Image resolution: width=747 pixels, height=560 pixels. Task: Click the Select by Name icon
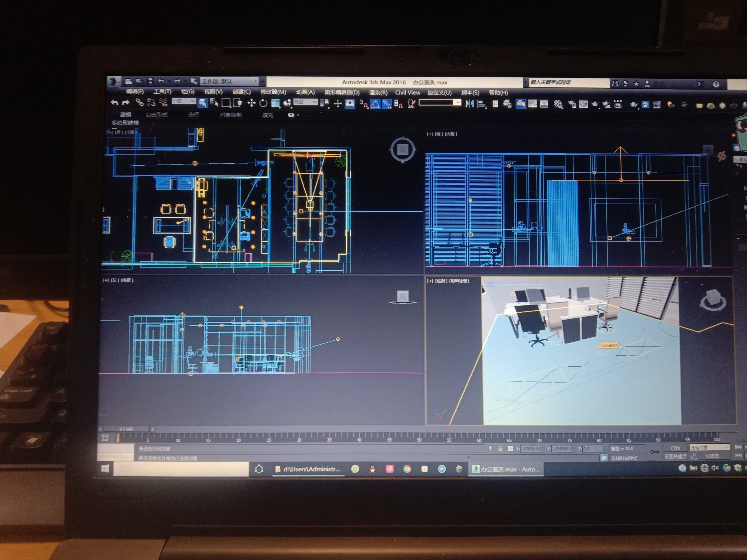point(214,103)
